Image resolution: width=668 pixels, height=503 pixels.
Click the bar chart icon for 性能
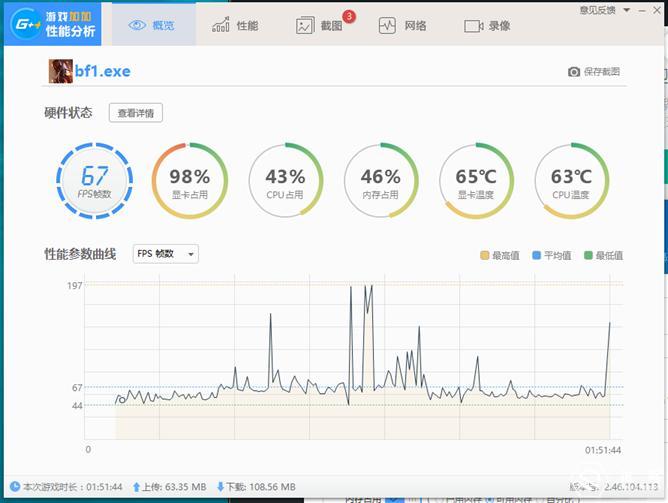coord(221,25)
